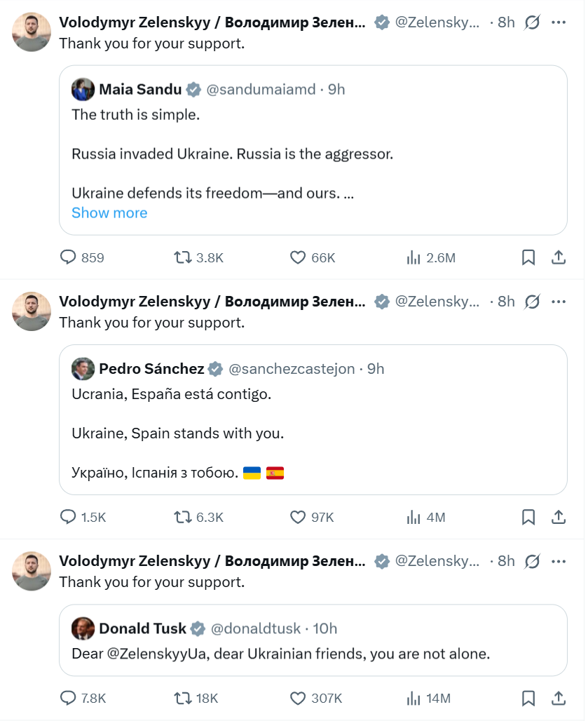
Task: Open Grok explain icon on first post
Action: (x=532, y=22)
